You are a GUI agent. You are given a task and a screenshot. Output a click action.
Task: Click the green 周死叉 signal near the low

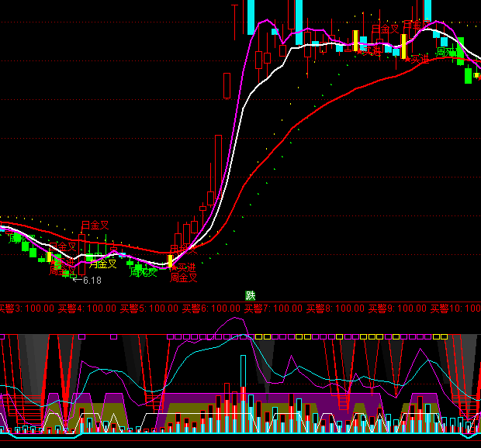(144, 272)
